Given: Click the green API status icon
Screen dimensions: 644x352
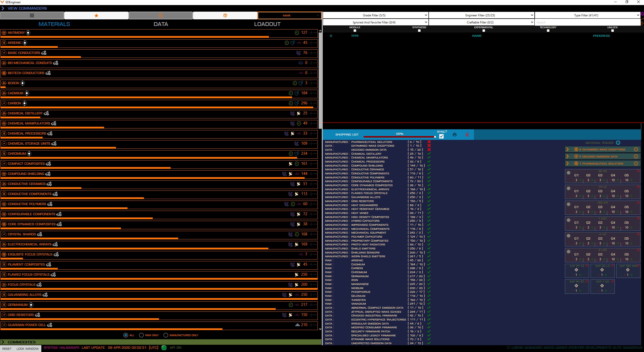Looking at the screenshot, I should pos(164,348).
